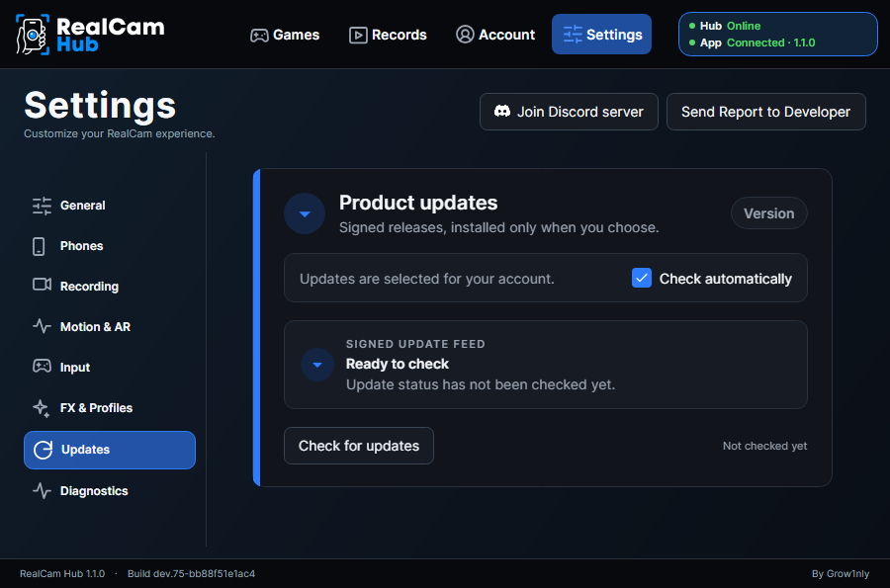Click the 'Online' hub status text

(744, 26)
